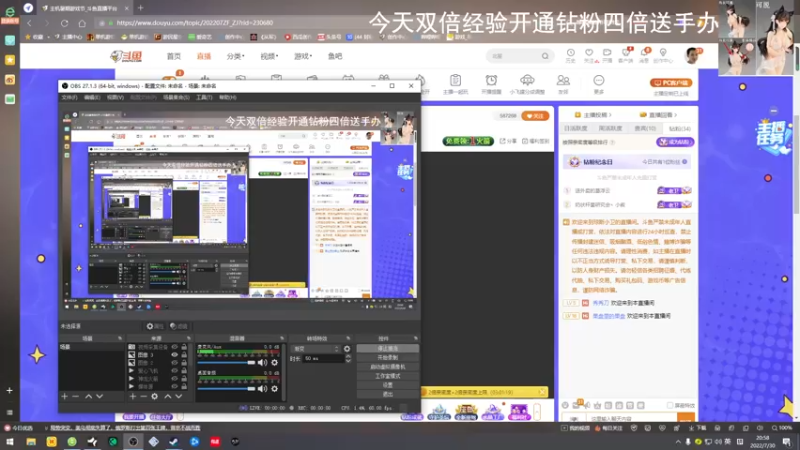The image size is (800, 450).
Task: Click the search magnifier in Douyu header
Action: click(545, 56)
